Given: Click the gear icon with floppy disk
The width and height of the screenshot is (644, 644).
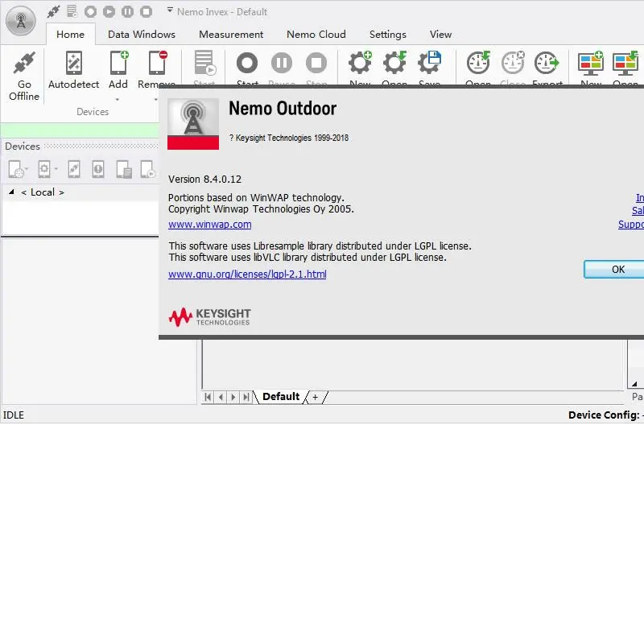Looking at the screenshot, I should pos(429,63).
